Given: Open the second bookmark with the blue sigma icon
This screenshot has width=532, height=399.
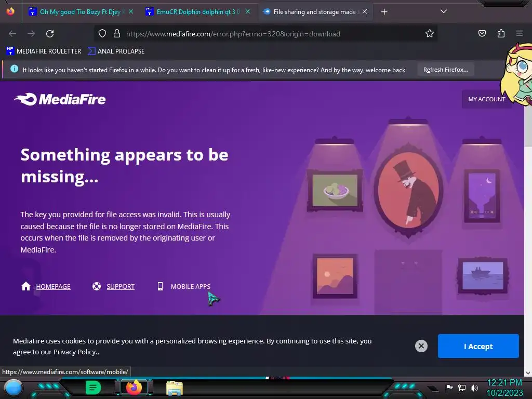Looking at the screenshot, I should pyautogui.click(x=116, y=51).
